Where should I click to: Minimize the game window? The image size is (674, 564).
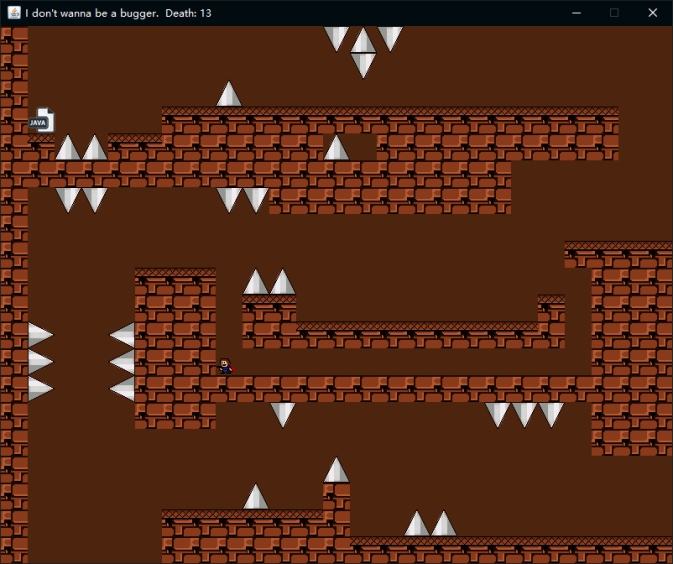coord(576,13)
